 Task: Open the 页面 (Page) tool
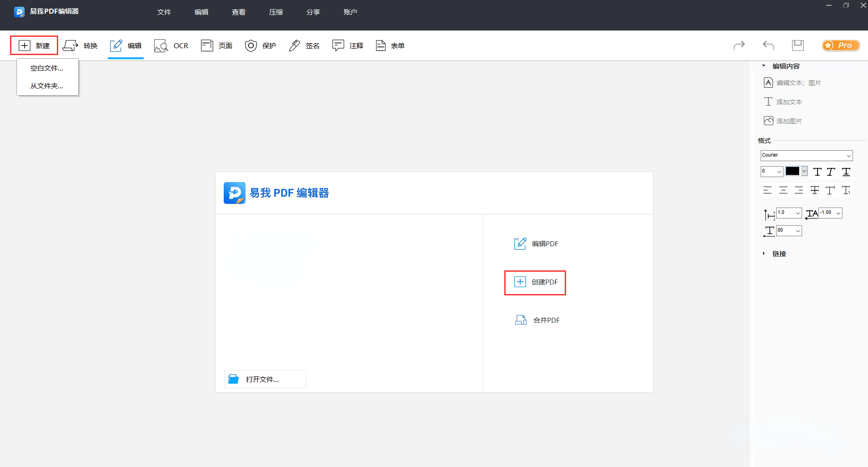(216, 46)
